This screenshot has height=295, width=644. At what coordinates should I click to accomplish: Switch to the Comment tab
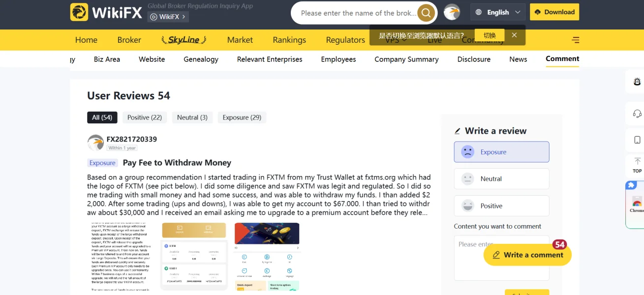[562, 59]
